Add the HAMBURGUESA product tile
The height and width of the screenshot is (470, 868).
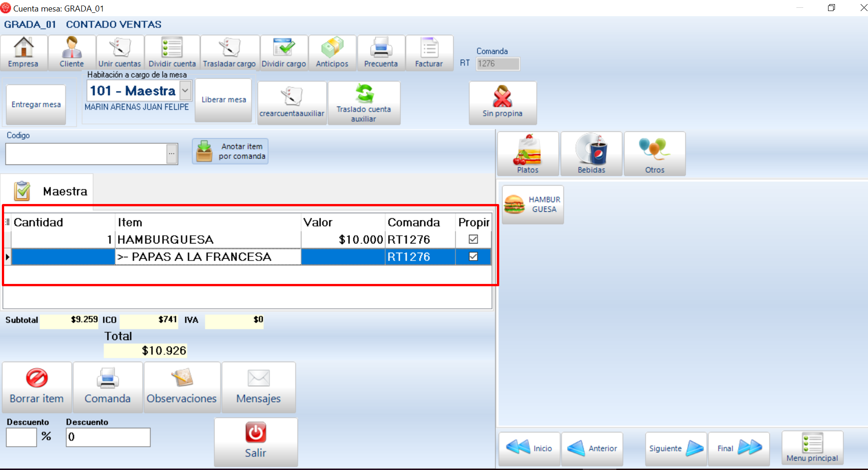click(533, 204)
